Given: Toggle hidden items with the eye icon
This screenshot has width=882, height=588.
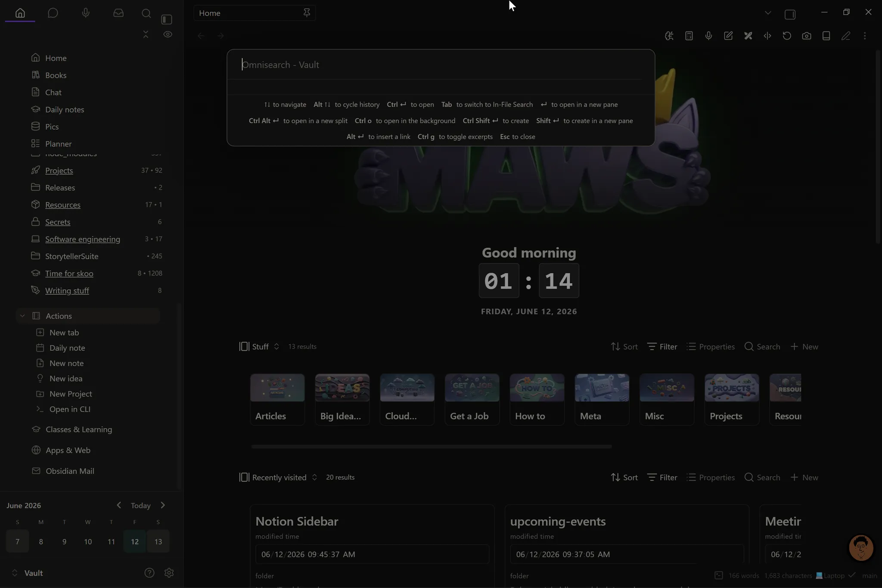Looking at the screenshot, I should click(168, 34).
